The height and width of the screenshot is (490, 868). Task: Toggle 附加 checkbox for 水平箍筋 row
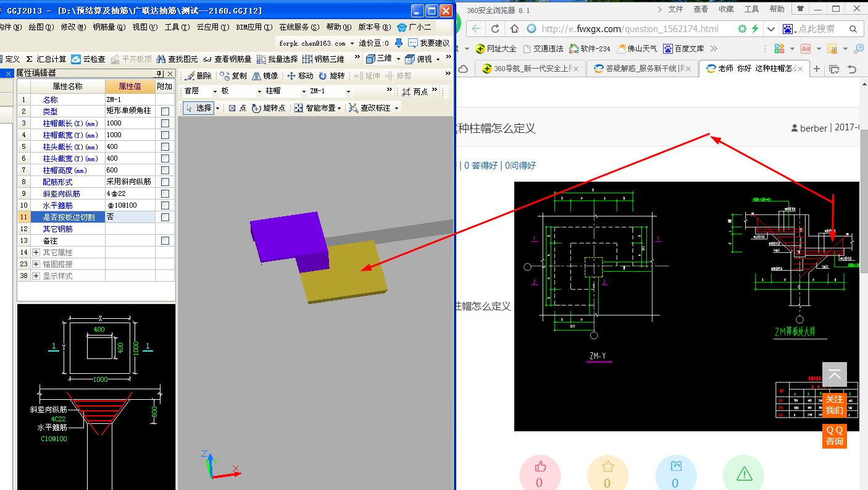[x=165, y=205]
